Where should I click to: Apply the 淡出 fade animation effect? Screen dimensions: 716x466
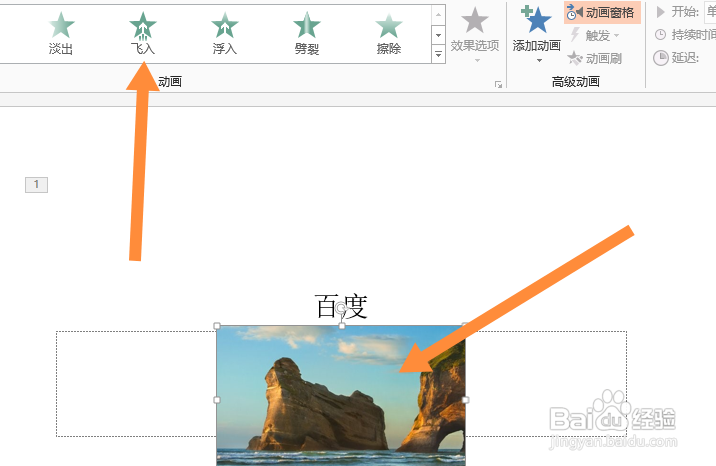(x=61, y=33)
